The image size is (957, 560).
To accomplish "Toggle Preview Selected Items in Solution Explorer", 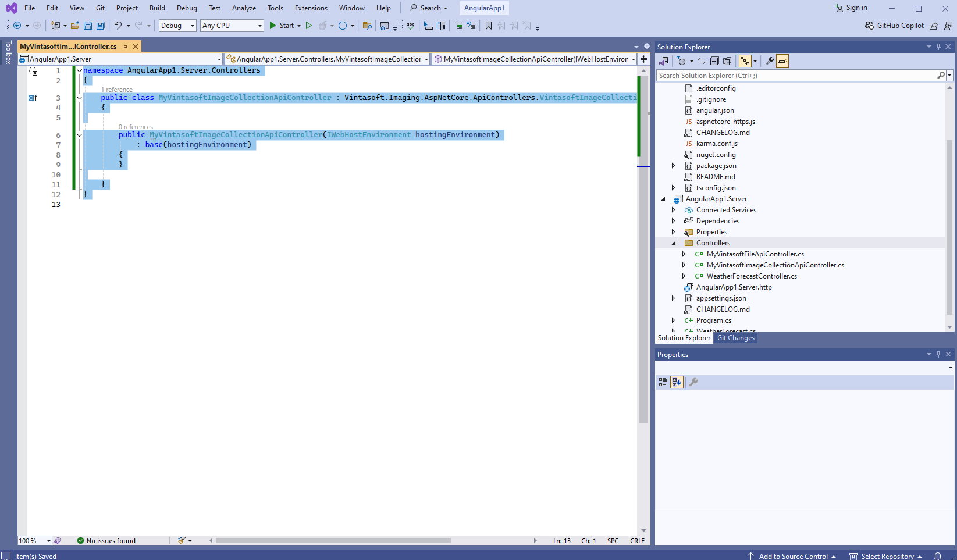I will (x=782, y=61).
